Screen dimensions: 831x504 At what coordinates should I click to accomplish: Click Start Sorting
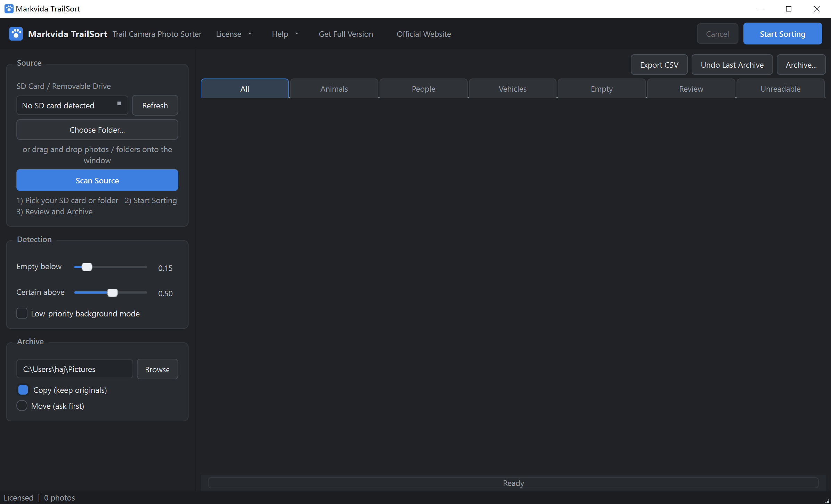point(782,34)
